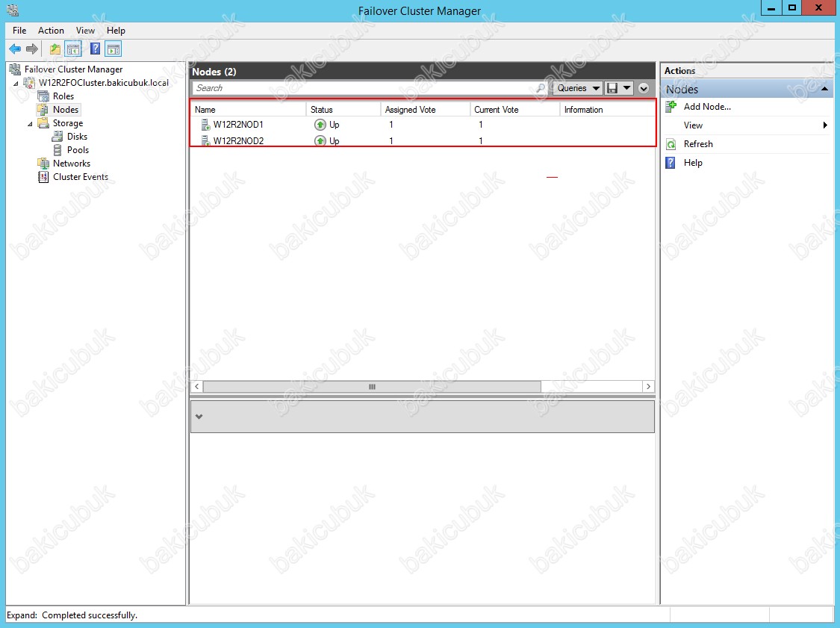The image size is (840, 628).
Task: Click the save query disk icon
Action: (612, 88)
